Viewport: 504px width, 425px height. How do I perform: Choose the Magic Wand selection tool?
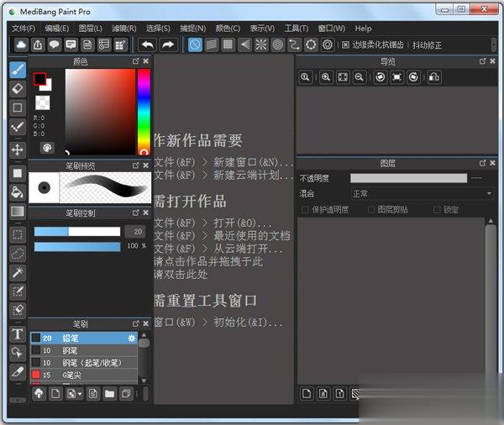pos(17,272)
